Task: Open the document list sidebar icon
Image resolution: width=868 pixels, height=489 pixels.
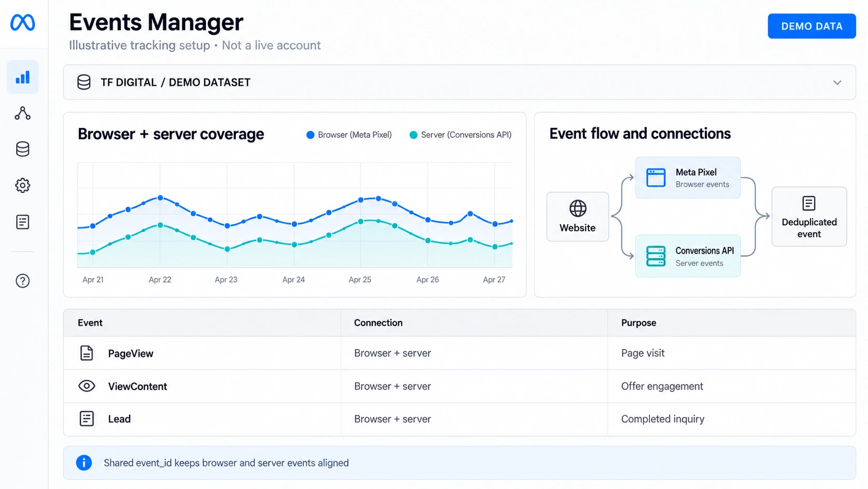Action: (23, 222)
